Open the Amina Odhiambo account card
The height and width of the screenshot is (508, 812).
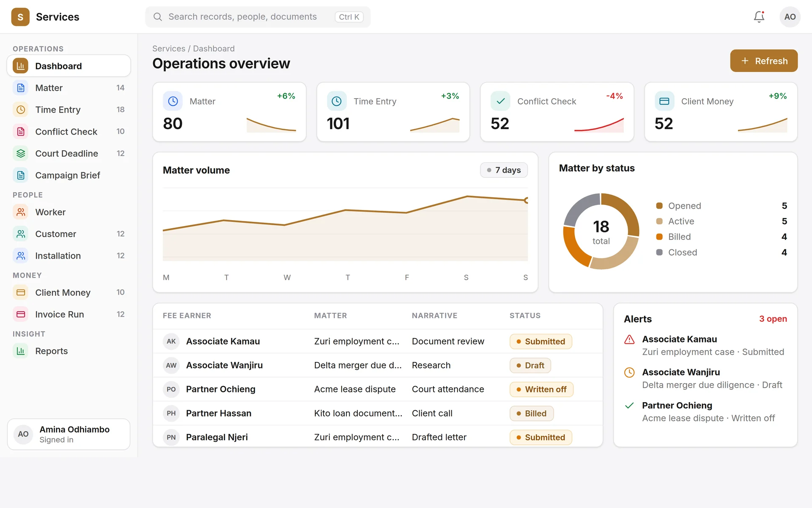[x=69, y=434]
